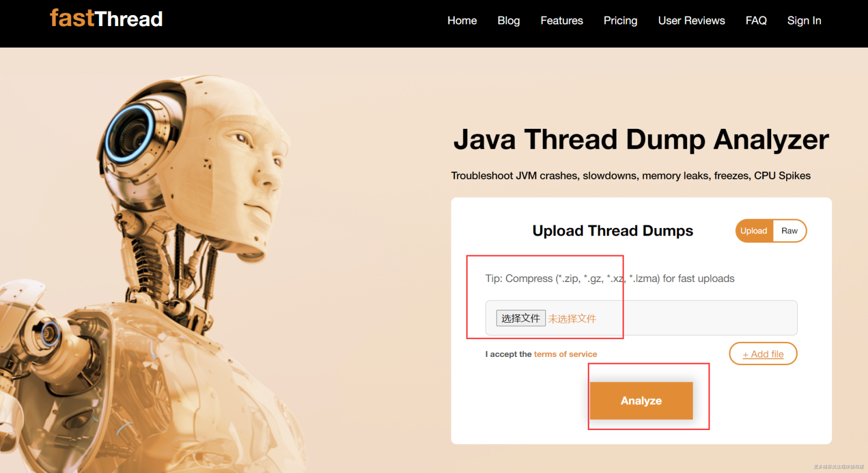Open the Pricing page
This screenshot has height=473, width=868.
[x=620, y=20]
